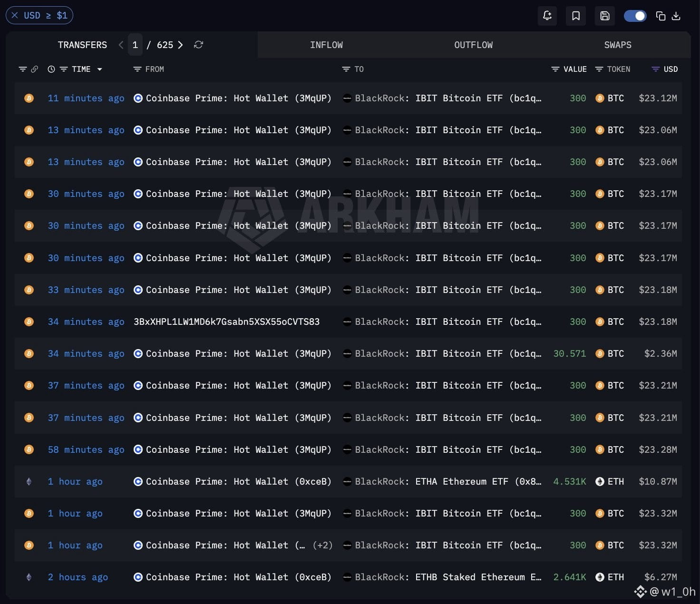Click the BlackRock logo beside ETHA Ethereum ETF
The height and width of the screenshot is (604, 700).
point(347,482)
